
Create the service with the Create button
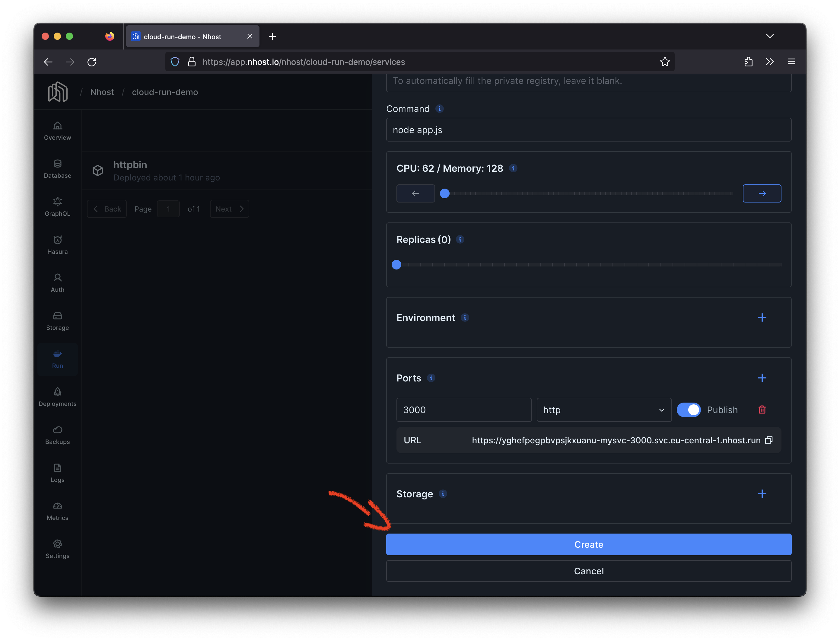pyautogui.click(x=589, y=544)
